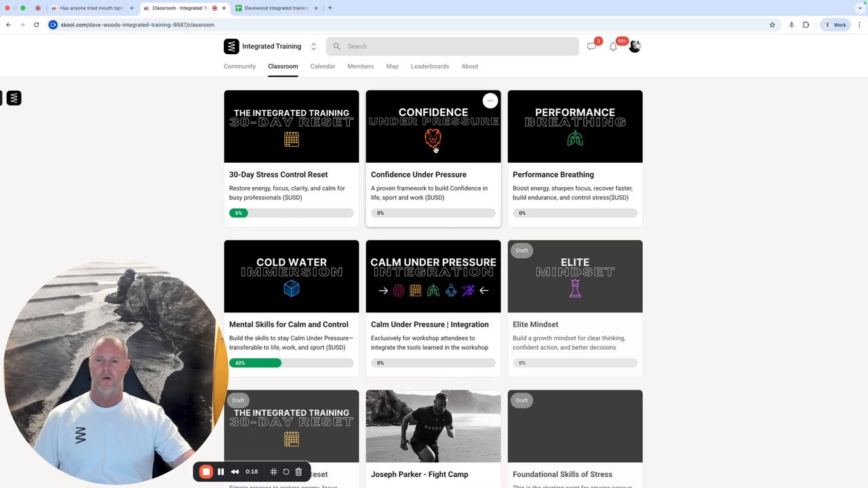Open the Map tab

click(x=392, y=66)
